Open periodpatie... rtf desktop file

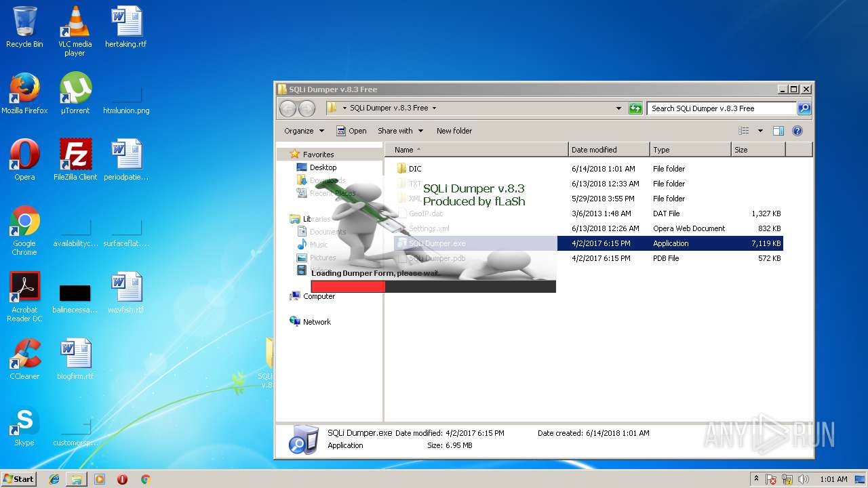126,160
